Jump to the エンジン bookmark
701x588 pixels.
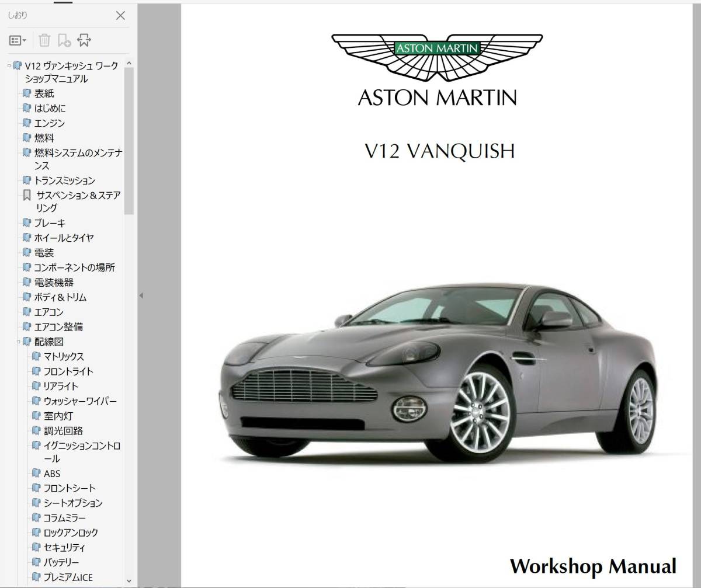coord(50,123)
